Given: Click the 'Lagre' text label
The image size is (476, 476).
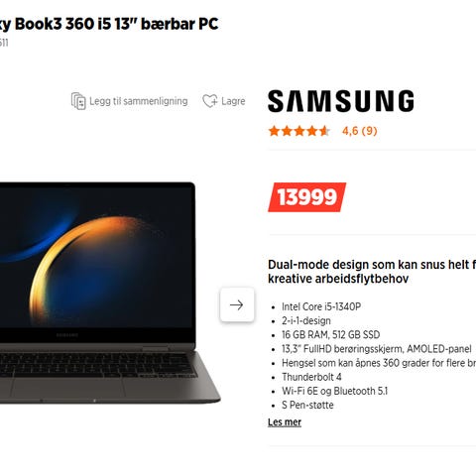Looking at the screenshot, I should [x=233, y=101].
